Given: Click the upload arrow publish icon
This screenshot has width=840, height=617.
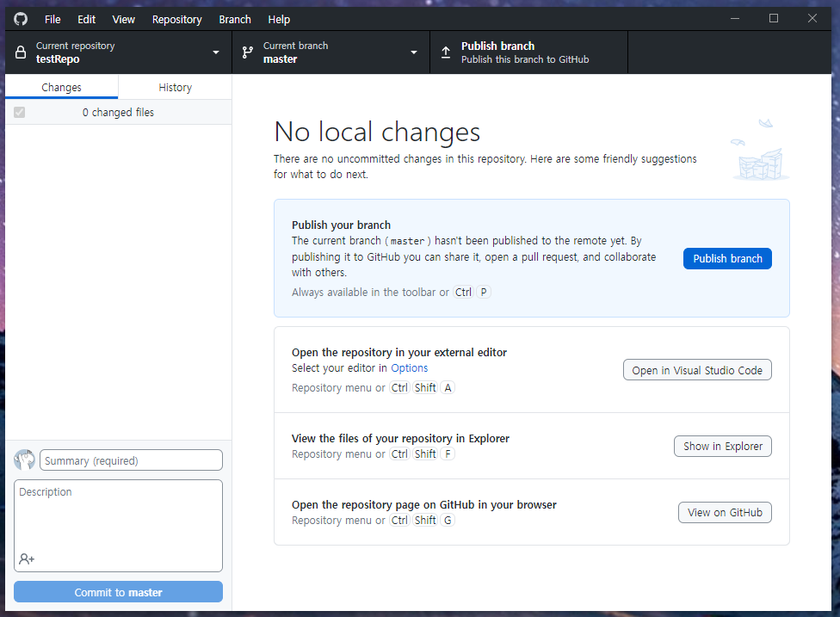Looking at the screenshot, I should click(x=446, y=52).
